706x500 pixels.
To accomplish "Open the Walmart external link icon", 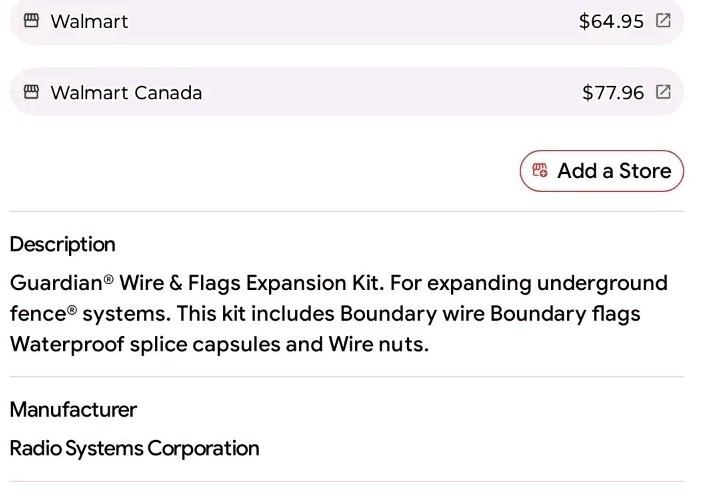I will pos(663,21).
